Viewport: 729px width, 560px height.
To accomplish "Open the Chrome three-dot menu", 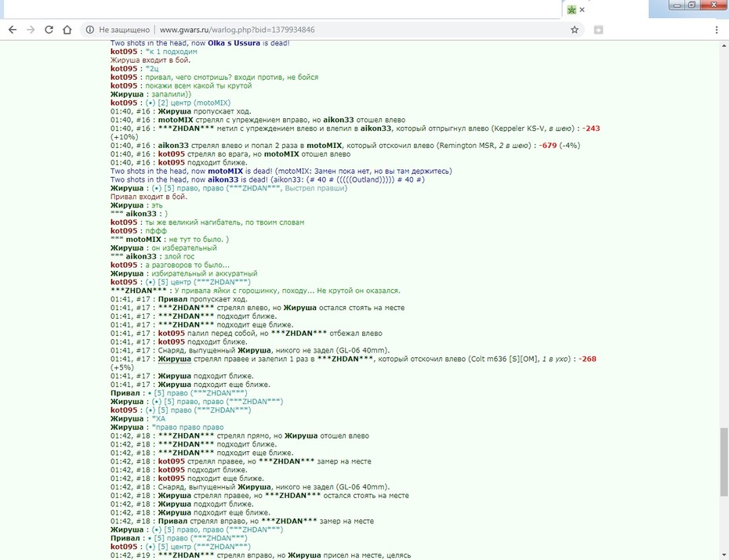I will (x=716, y=30).
